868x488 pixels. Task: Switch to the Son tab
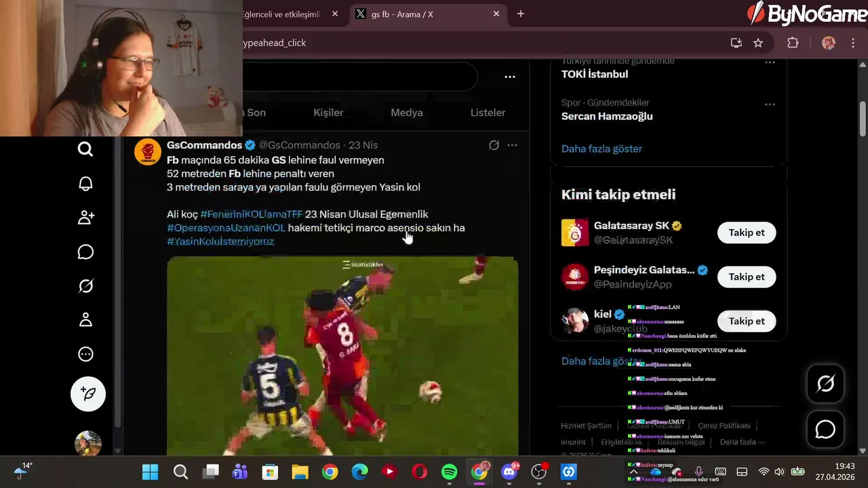click(x=256, y=113)
